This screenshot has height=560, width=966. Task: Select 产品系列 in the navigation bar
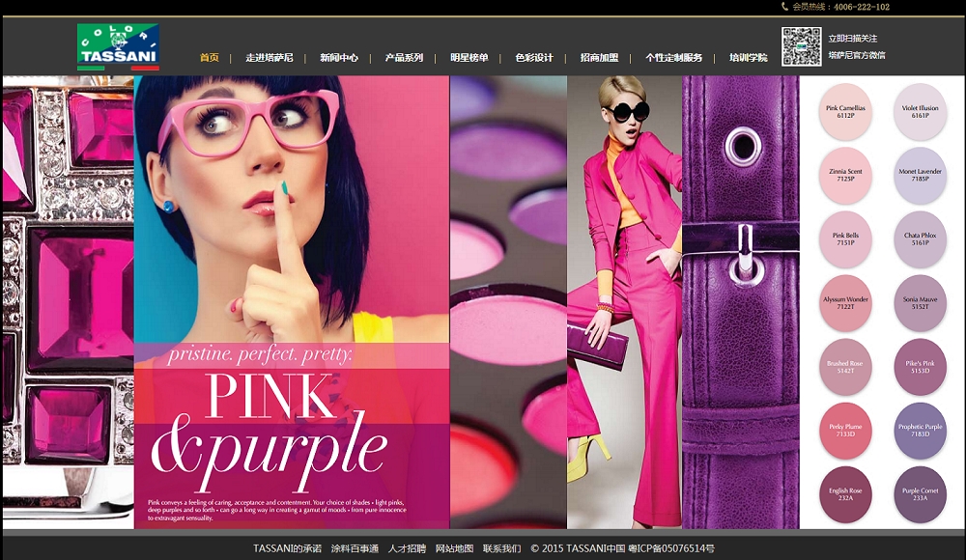tap(404, 58)
